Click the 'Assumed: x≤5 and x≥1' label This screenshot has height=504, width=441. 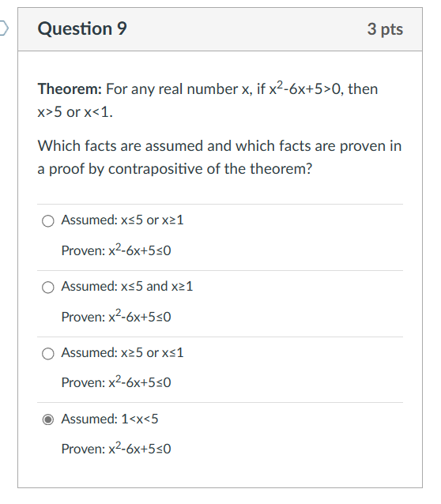(127, 287)
